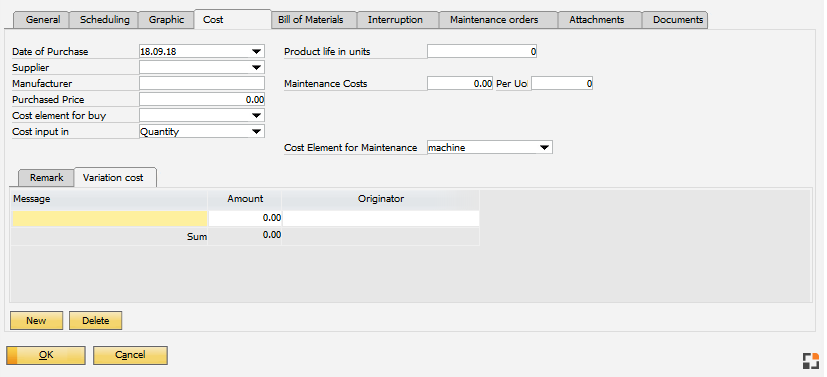Switch to the Interruption tab
The height and width of the screenshot is (377, 827).
coord(398,20)
